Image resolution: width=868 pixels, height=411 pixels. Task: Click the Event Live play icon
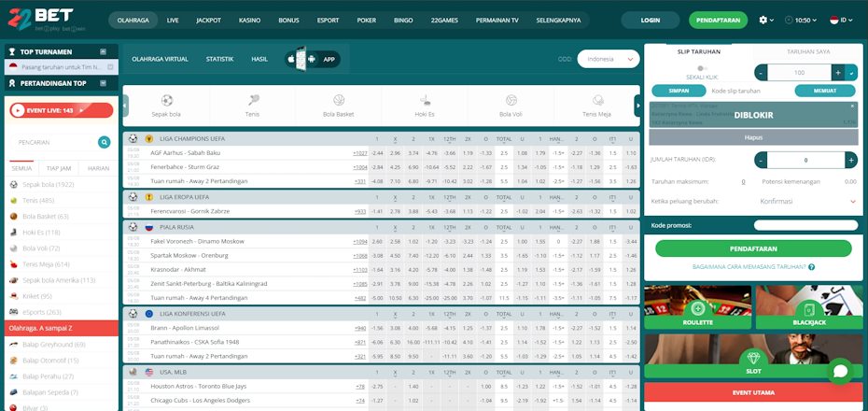click(19, 110)
